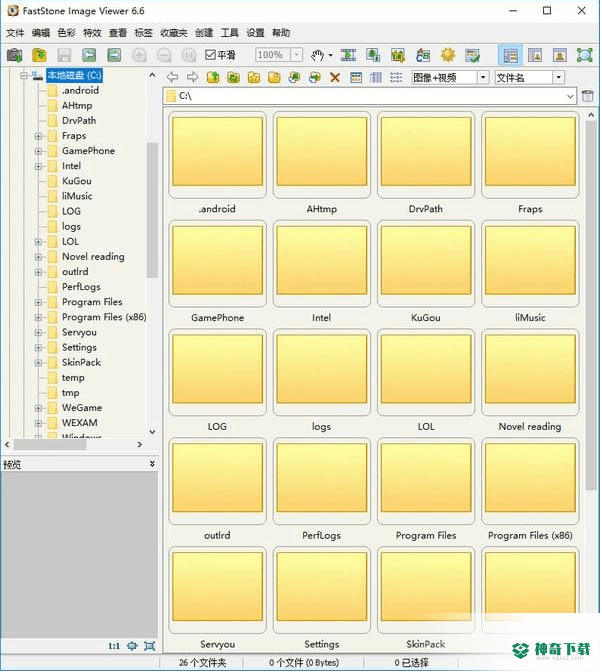Navigate back with the left arrow
The height and width of the screenshot is (672, 602).
172,77
